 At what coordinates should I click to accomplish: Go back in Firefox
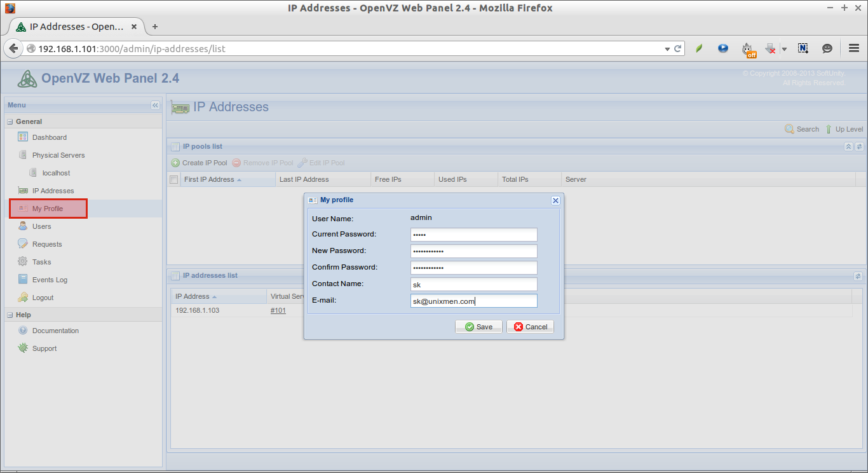point(13,48)
